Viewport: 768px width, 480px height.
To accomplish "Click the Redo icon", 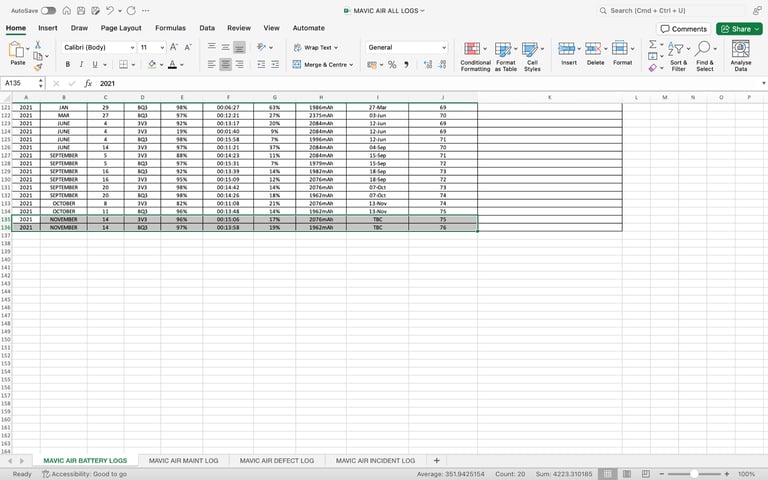I will click(131, 10).
